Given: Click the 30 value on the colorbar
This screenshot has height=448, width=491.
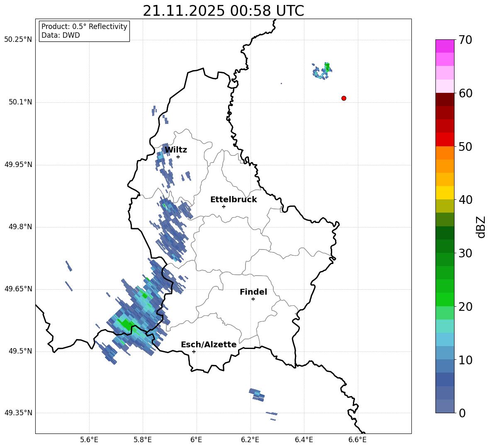Looking at the screenshot, I should point(465,253).
